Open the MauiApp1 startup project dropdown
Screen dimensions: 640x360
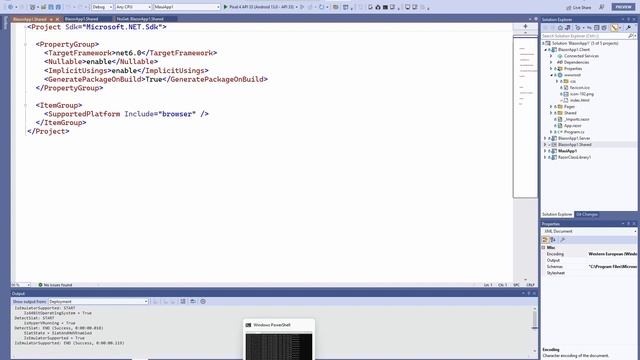(x=187, y=7)
